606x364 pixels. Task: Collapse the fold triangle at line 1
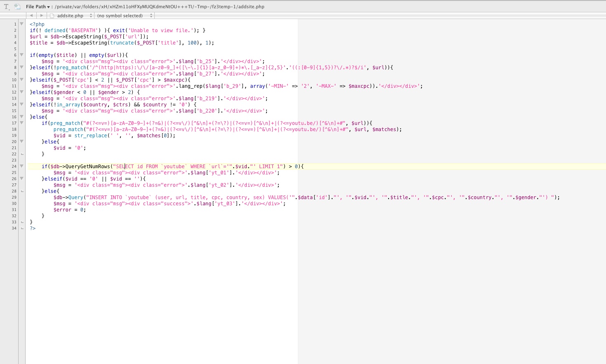[21, 24]
